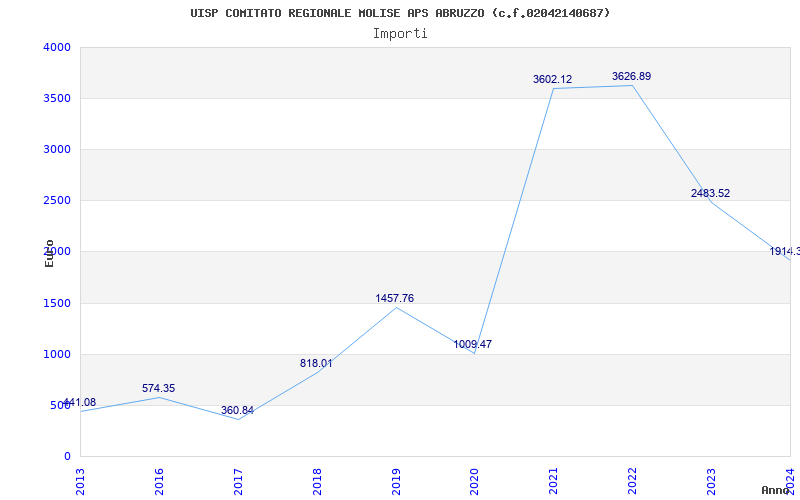
Task: Click the 2019 x-axis year label
Action: 396,482
